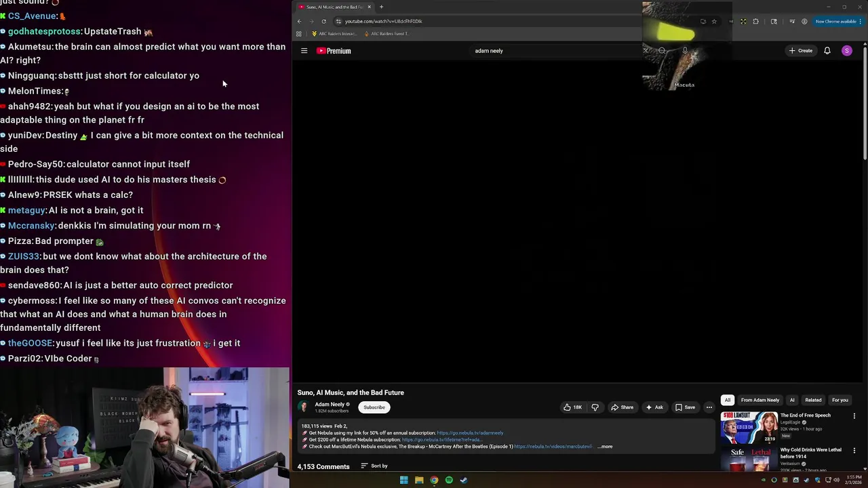Save the video to a playlist
The image size is (868, 488).
click(685, 407)
